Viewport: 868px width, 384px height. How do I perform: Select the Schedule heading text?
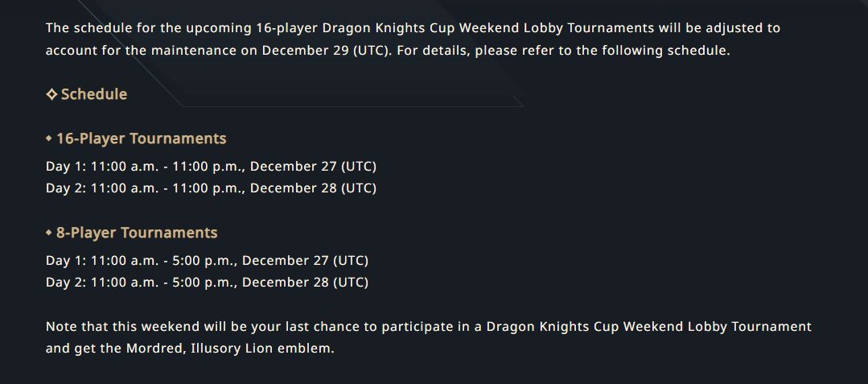coord(94,94)
